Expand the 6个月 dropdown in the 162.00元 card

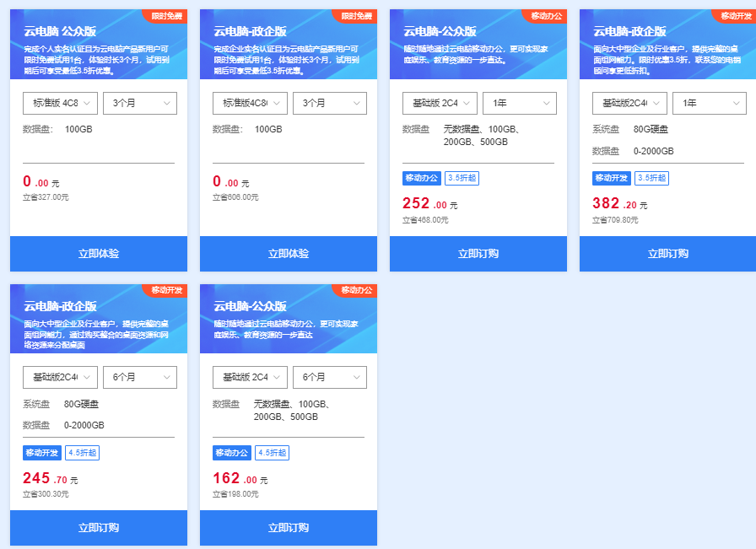[x=330, y=378]
